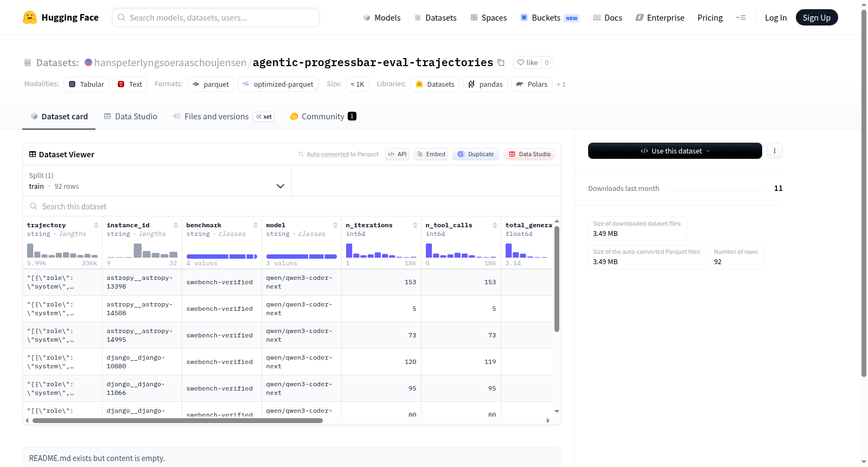The width and height of the screenshot is (868, 467).
Task: Click the trajectory lengths histogram
Action: (62, 251)
